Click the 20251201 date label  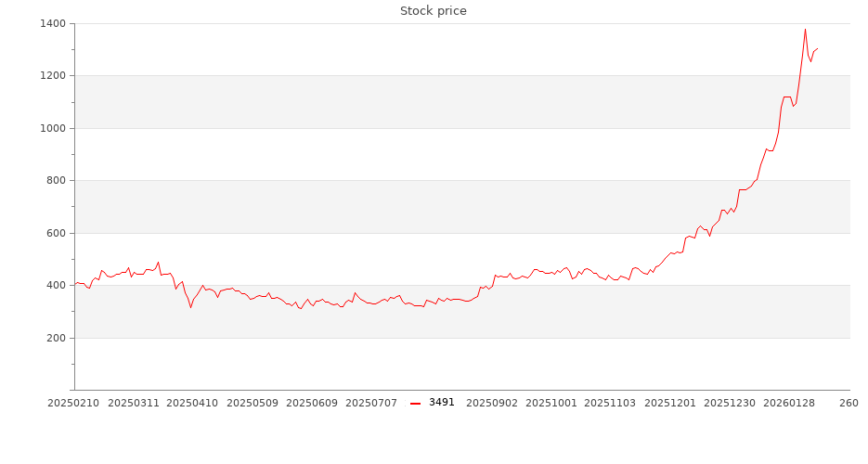670,404
